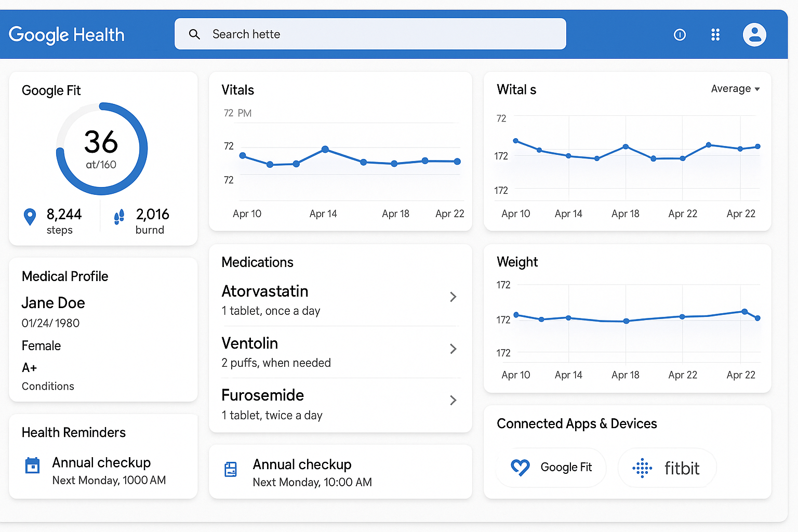
Task: Open the user profile avatar
Action: (754, 34)
